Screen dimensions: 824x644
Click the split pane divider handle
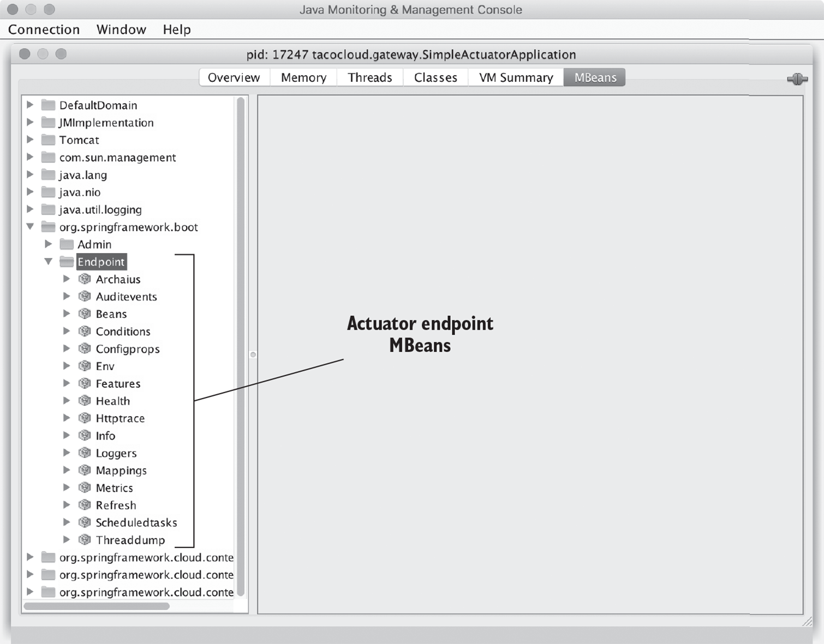pyautogui.click(x=253, y=354)
